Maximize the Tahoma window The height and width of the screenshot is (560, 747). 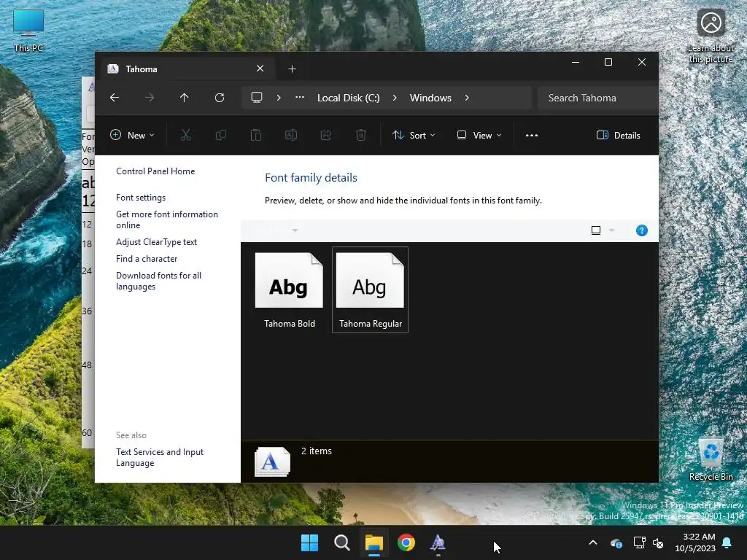(608, 63)
